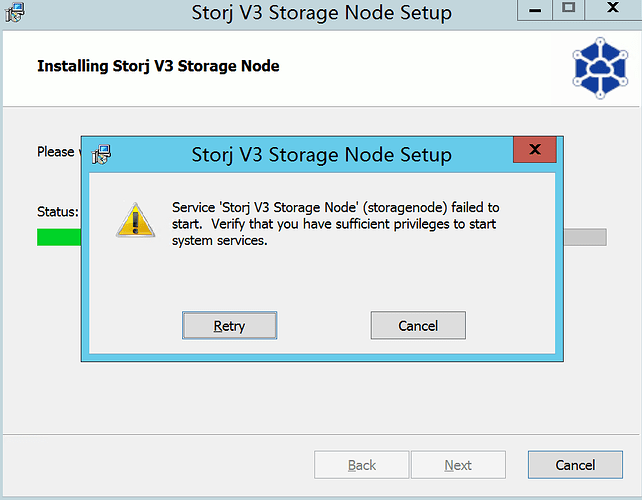Screen dimensions: 642x500
Task: Click the grayed-out Back button
Action: (362, 464)
